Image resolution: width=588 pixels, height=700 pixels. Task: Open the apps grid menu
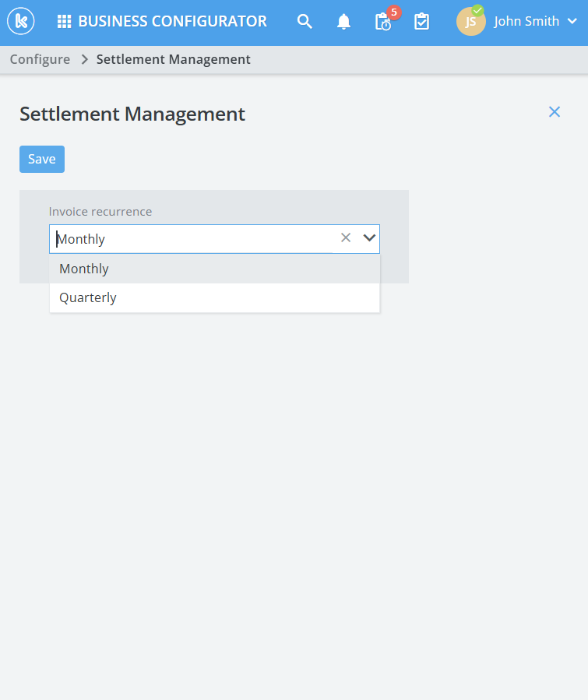(x=65, y=22)
